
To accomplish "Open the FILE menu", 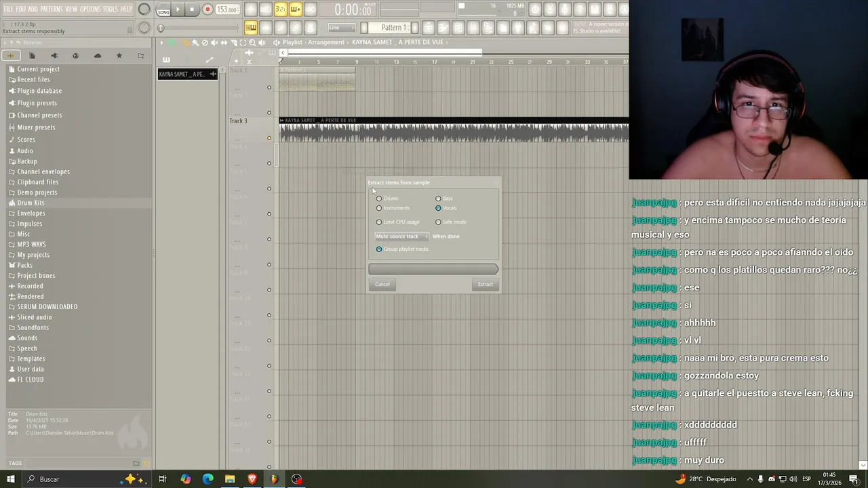I will [x=8, y=9].
